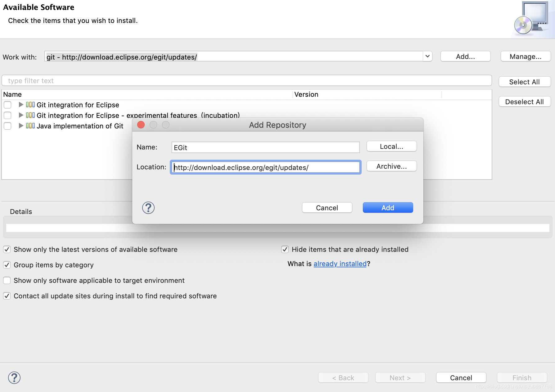The image size is (555, 392).
Task: Click the help icon at bottom of Install window
Action: point(14,378)
